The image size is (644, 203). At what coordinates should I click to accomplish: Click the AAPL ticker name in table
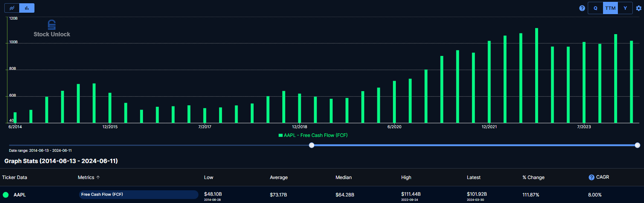20,195
